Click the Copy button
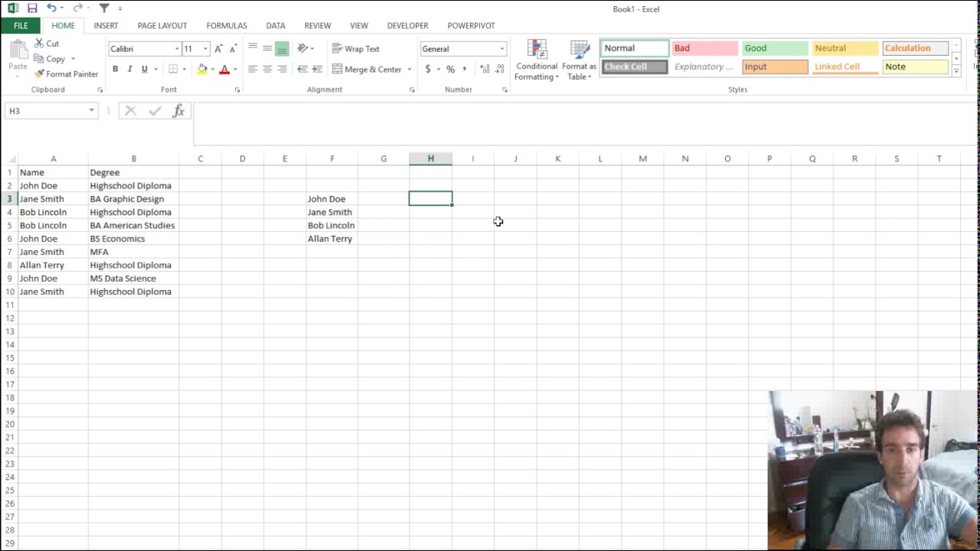This screenshot has height=551, width=980. [50, 59]
